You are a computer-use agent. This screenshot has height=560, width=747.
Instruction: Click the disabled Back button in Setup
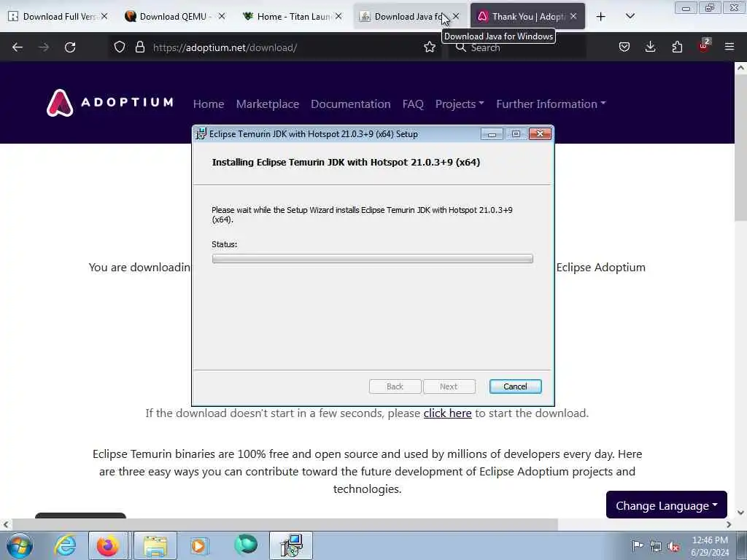(x=395, y=386)
